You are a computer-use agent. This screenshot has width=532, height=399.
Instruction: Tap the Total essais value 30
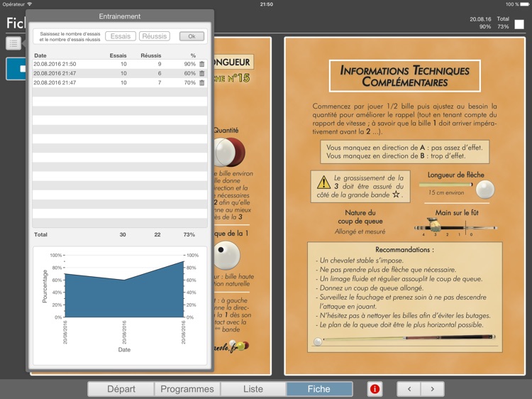[x=123, y=234]
